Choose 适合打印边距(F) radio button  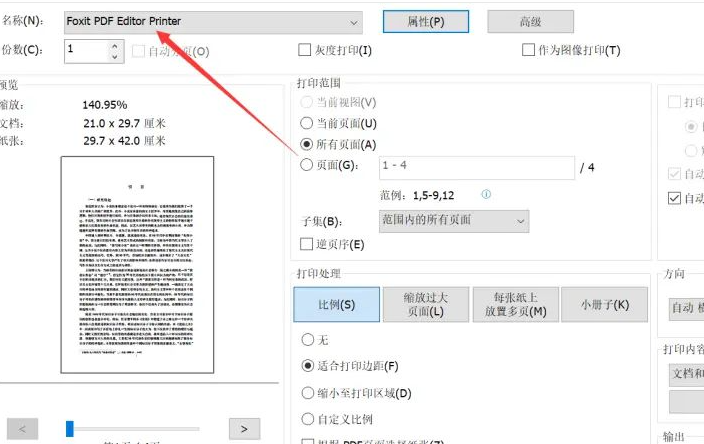click(308, 365)
